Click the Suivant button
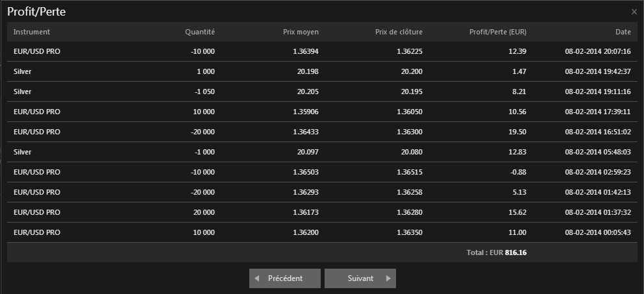 click(360, 278)
